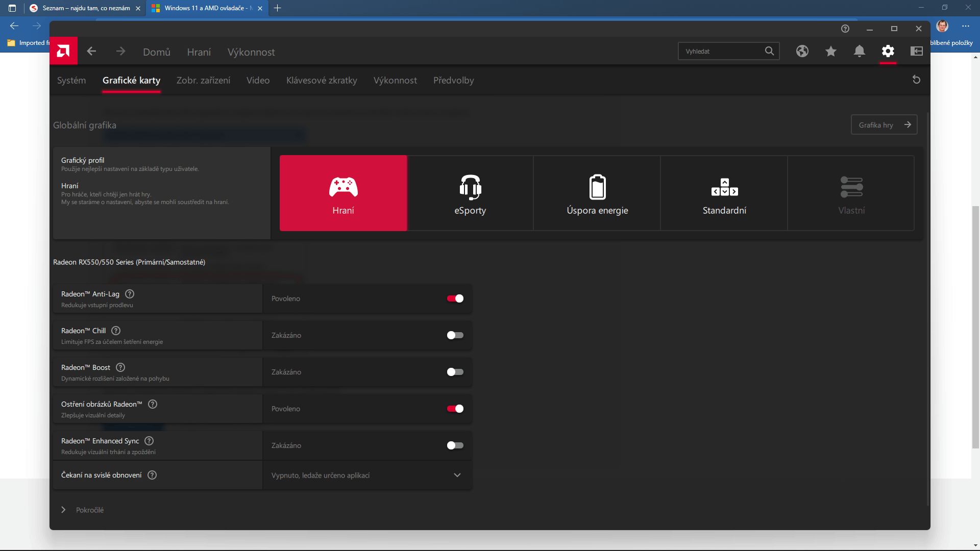980x551 pixels.
Task: Open notifications bell icon
Action: click(859, 51)
